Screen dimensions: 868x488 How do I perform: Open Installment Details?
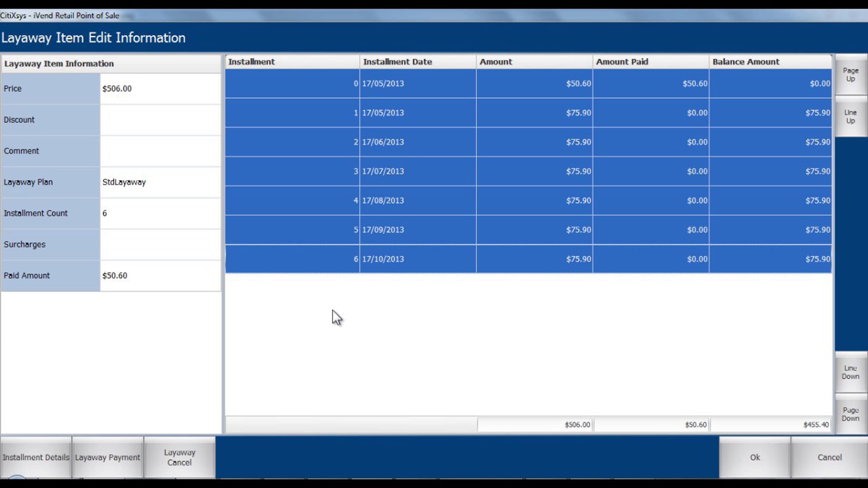[36, 457]
